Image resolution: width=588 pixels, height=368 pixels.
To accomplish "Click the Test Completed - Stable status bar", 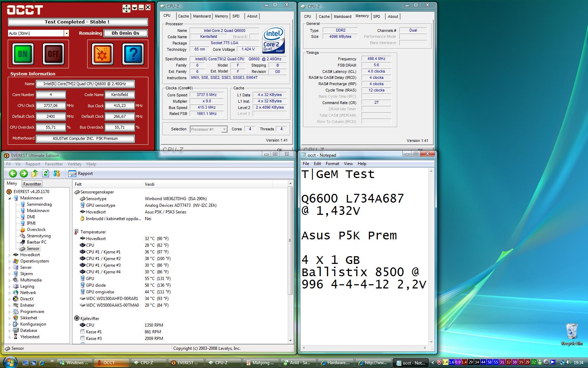I will click(78, 22).
